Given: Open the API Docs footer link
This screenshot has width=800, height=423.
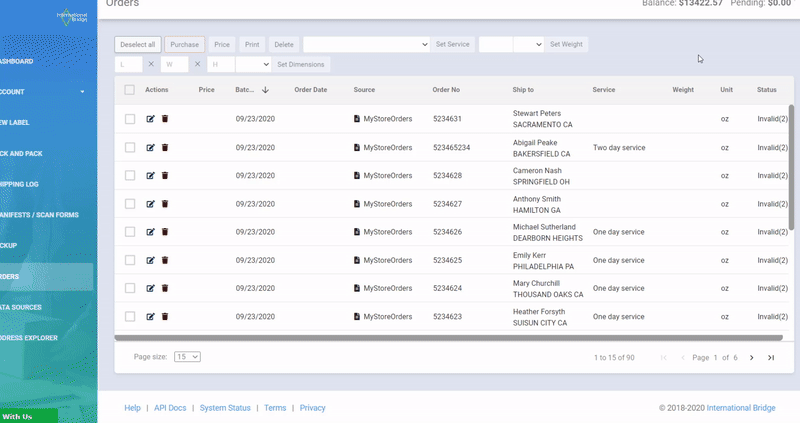Looking at the screenshot, I should pyautogui.click(x=169, y=408).
